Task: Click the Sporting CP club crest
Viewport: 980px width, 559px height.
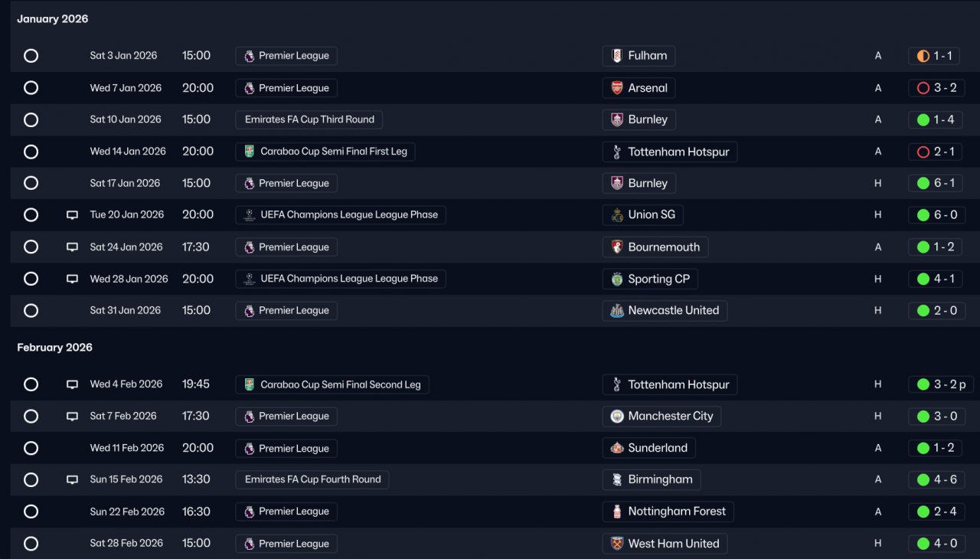Action: [617, 279]
